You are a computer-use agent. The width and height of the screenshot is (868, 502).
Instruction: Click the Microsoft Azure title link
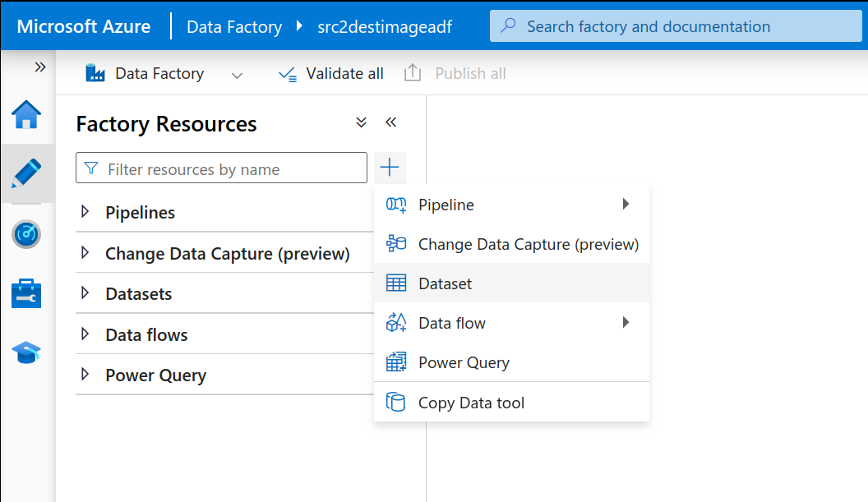coord(84,26)
